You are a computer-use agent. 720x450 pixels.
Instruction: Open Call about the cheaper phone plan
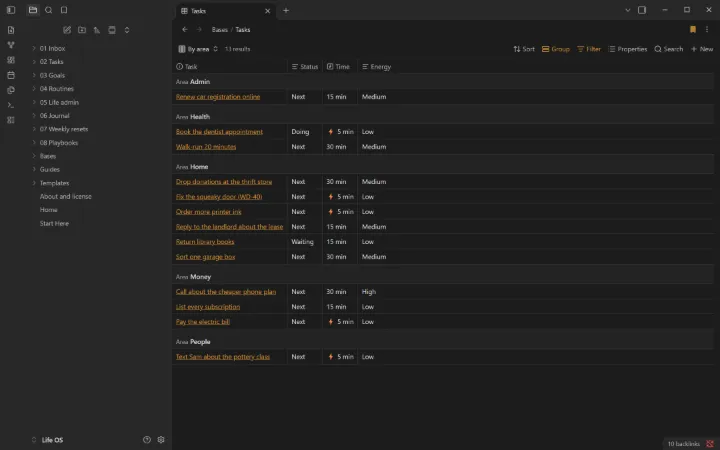pyautogui.click(x=225, y=292)
